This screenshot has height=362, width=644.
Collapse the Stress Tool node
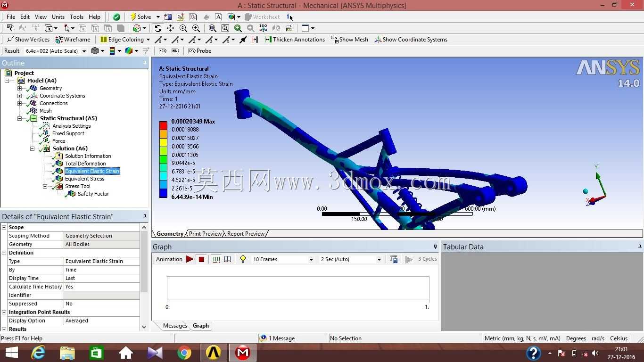[x=45, y=186]
